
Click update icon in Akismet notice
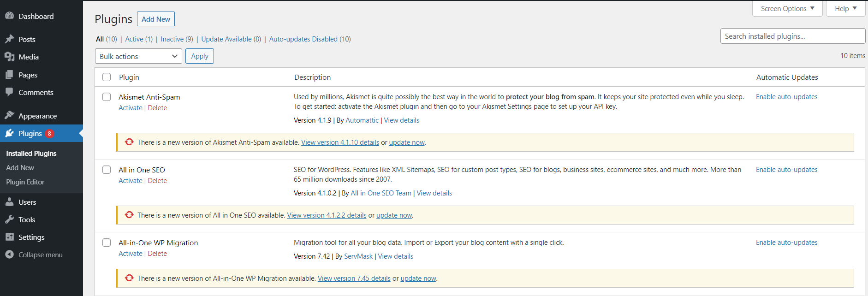click(129, 142)
